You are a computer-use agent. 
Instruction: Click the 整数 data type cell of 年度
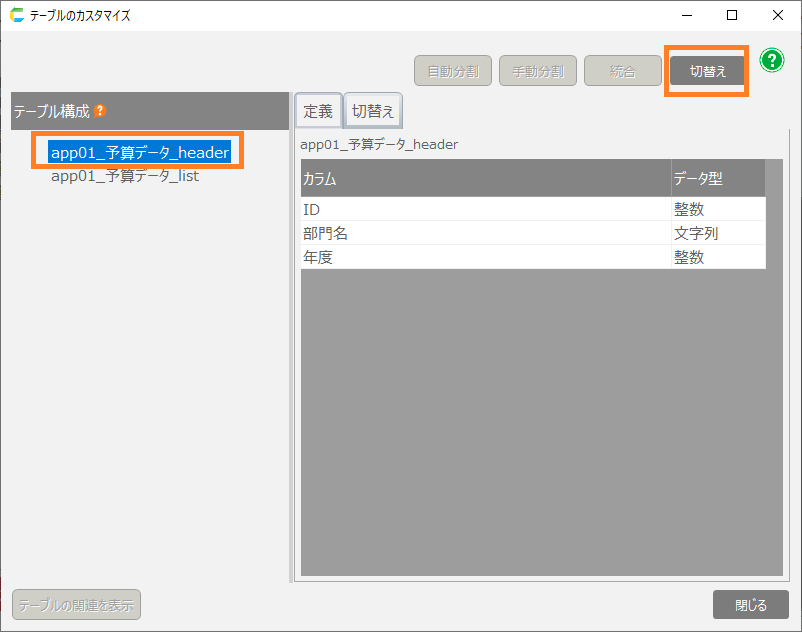pos(717,257)
